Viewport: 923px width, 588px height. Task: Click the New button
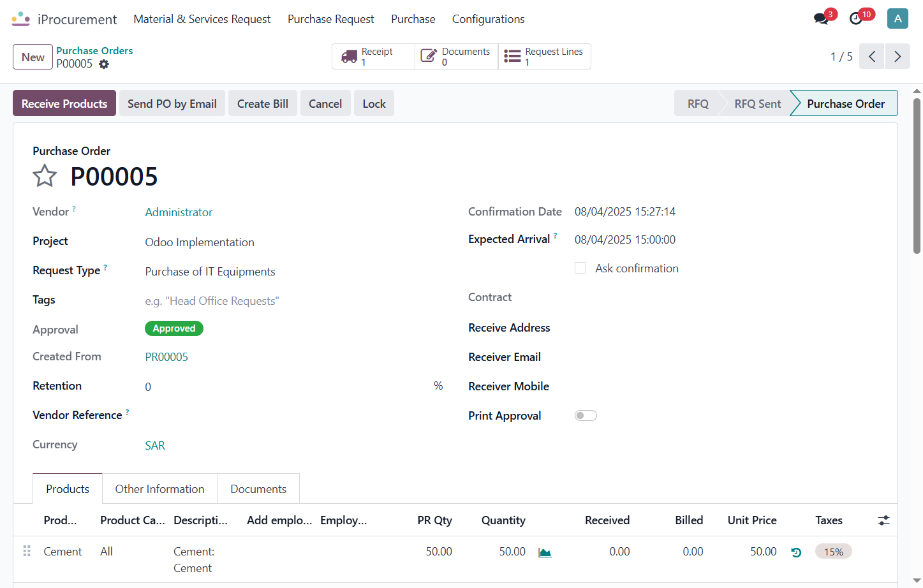point(33,57)
